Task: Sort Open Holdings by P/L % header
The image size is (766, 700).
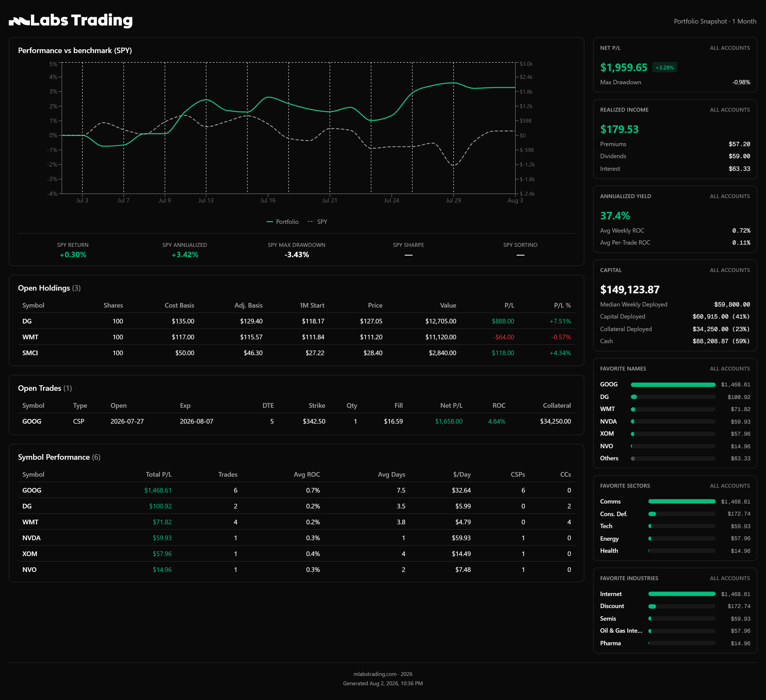Action: click(x=562, y=306)
